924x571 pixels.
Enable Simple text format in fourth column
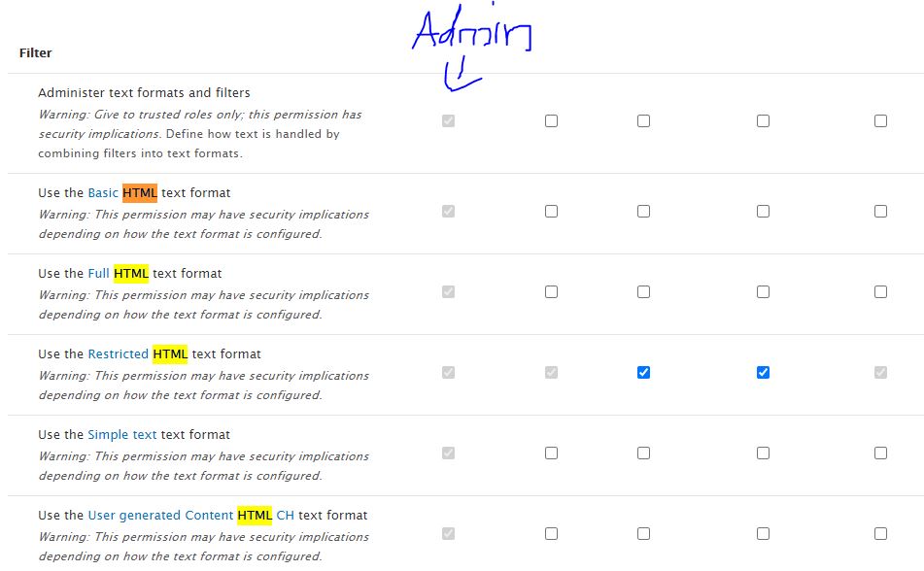(763, 453)
